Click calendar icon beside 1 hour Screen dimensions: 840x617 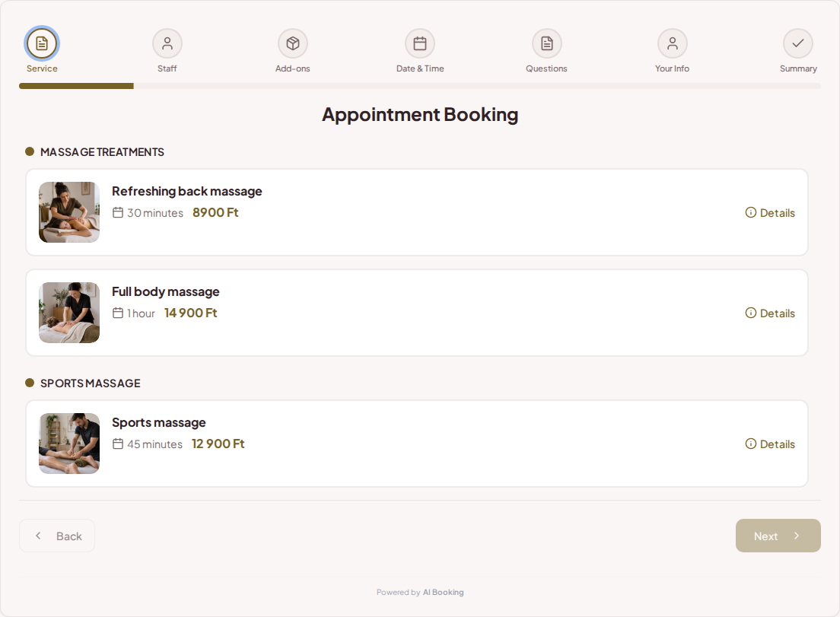tap(118, 313)
